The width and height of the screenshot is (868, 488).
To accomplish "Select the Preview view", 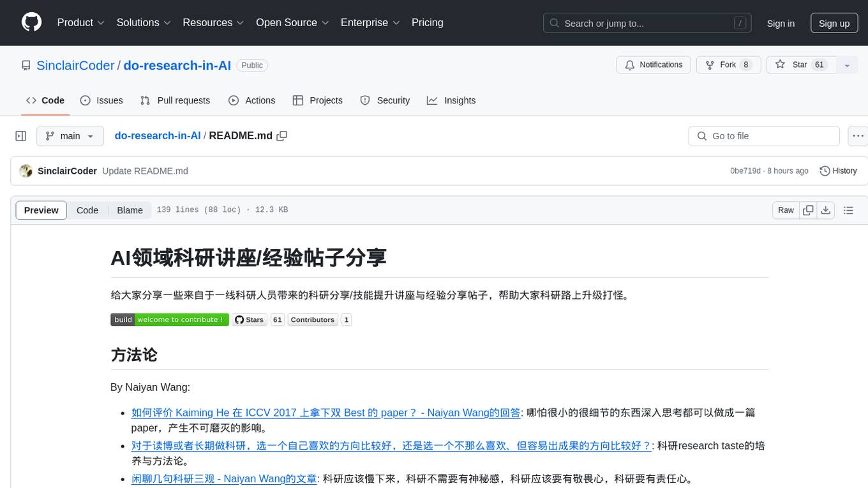I will click(x=41, y=210).
